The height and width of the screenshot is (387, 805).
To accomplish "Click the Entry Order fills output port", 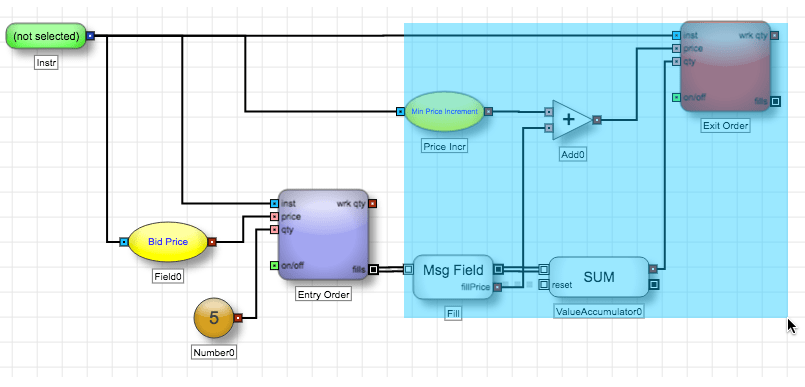I will (x=374, y=269).
